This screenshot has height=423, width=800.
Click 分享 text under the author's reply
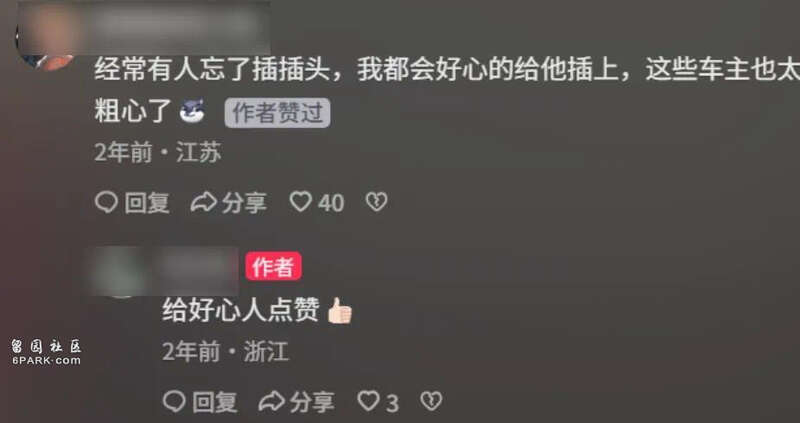coord(312,402)
